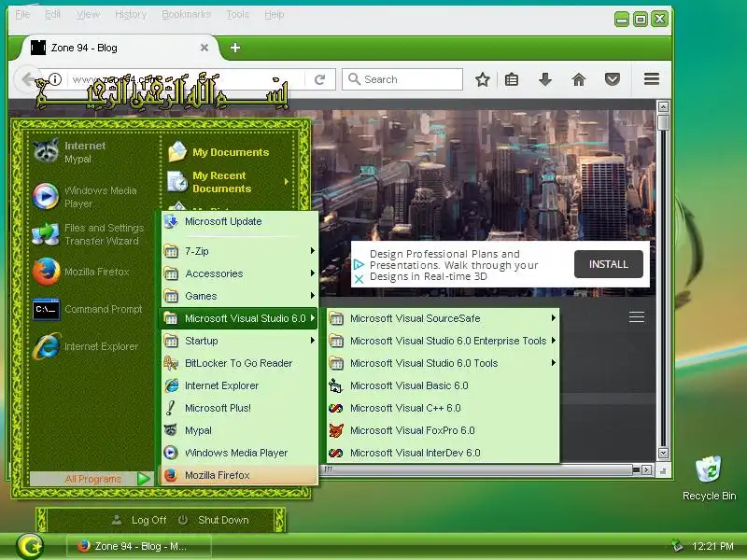Expand Visual Studio 6.0 Enterprise Tools submenu
Image resolution: width=747 pixels, height=560 pixels.
coord(443,341)
